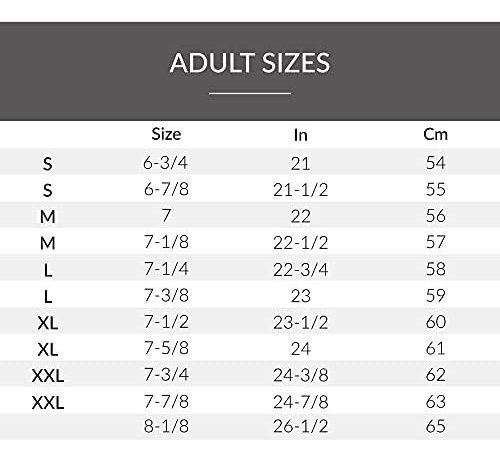The image size is (500, 461).
Task: Select the 22-3/4 inches cell
Action: click(300, 269)
